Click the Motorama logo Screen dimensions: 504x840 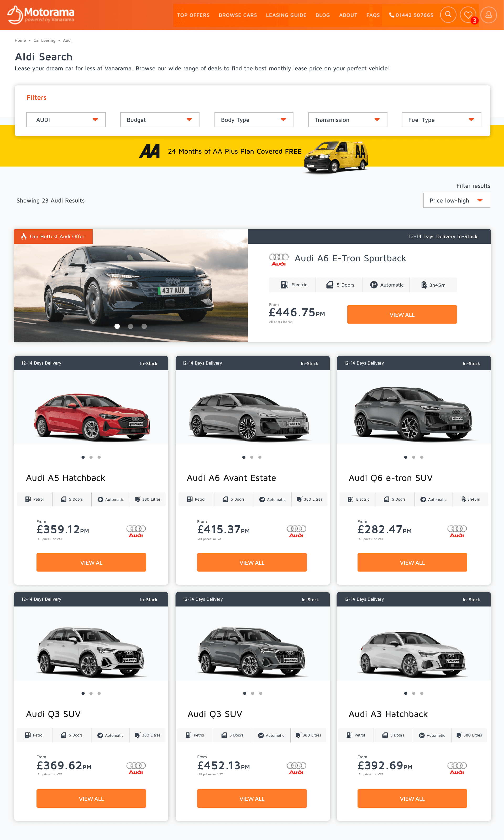tap(41, 15)
